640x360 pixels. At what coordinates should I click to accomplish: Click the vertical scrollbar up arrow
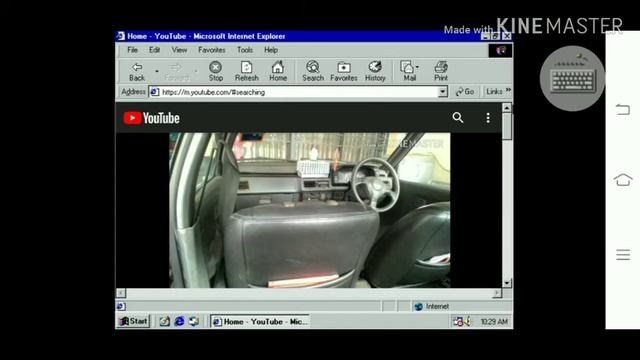[x=507, y=108]
